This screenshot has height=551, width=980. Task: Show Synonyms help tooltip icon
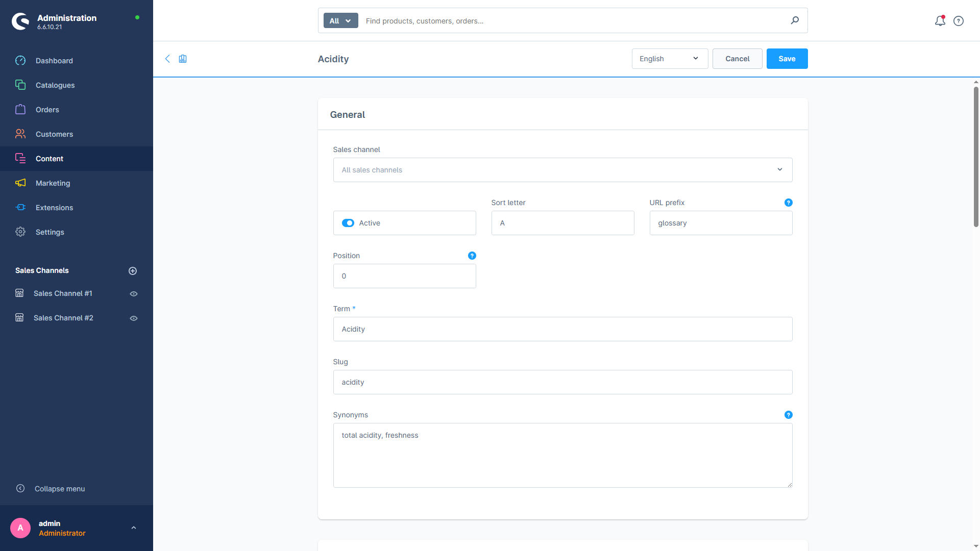[789, 415]
